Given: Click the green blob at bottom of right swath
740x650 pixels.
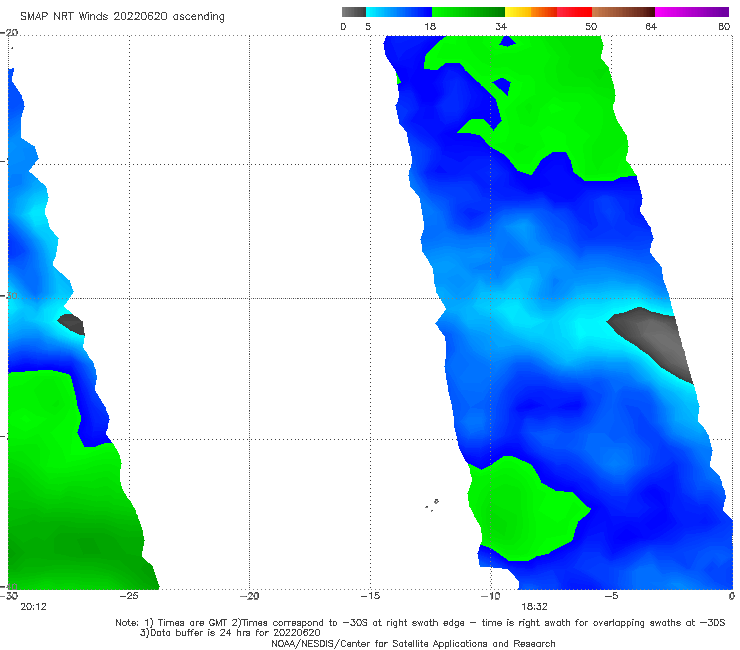Looking at the screenshot, I should (x=524, y=510).
